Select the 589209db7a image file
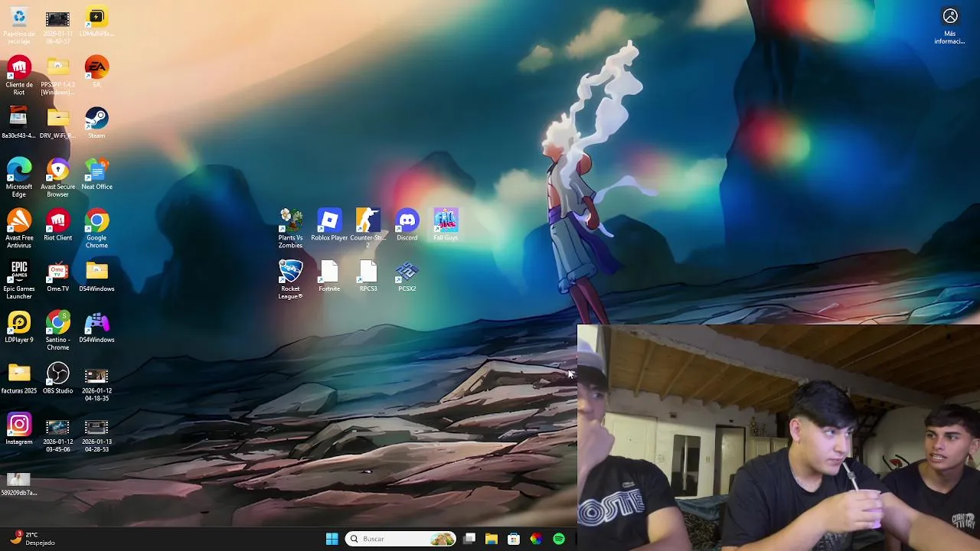 (19, 484)
